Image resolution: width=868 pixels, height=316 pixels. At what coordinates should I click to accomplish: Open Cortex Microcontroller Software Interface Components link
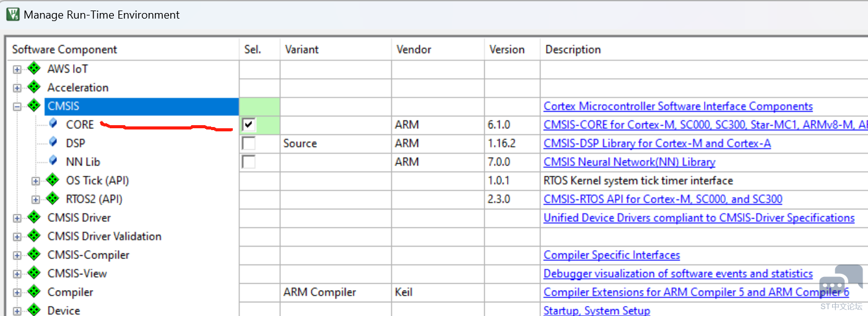click(678, 106)
